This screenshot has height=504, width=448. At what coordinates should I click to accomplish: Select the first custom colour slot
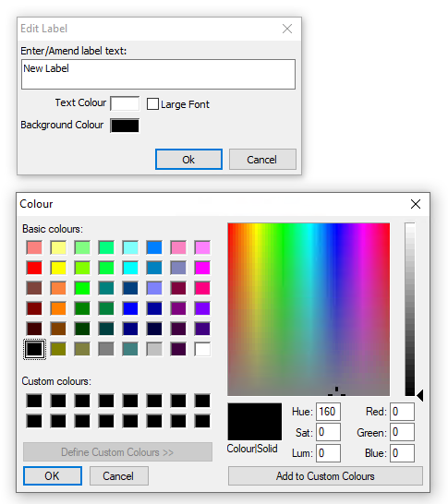click(34, 401)
